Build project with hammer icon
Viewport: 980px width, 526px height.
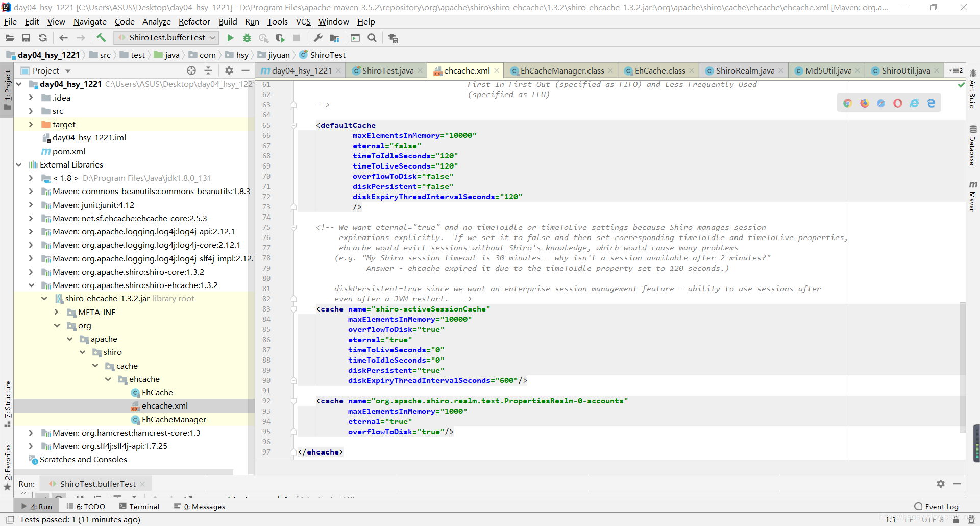pyautogui.click(x=101, y=38)
